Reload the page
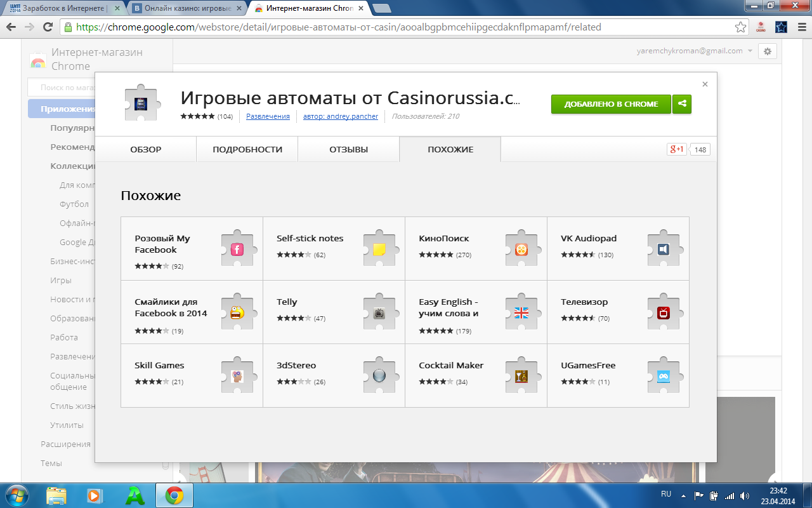 pos(48,27)
